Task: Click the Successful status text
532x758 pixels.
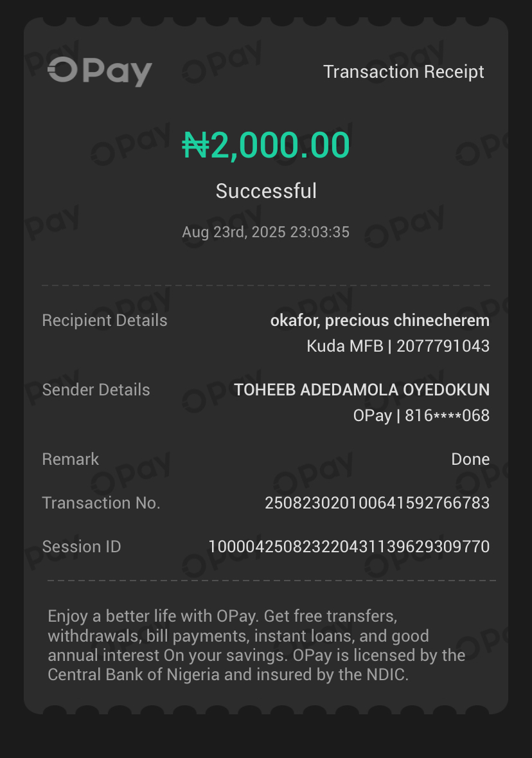Action: pos(266,191)
